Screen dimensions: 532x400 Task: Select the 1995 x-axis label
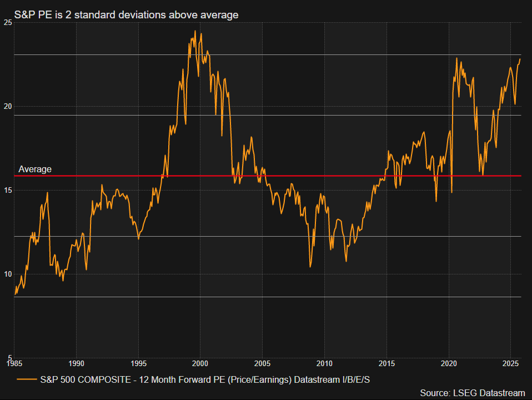click(138, 363)
